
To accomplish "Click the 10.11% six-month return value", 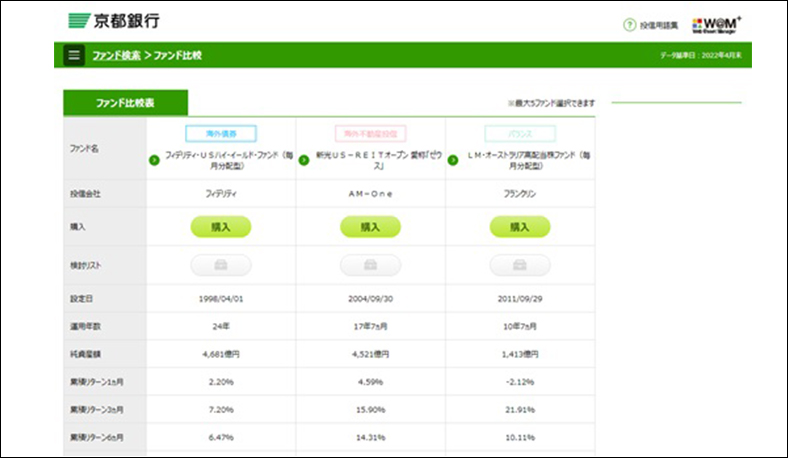I will click(520, 437).
